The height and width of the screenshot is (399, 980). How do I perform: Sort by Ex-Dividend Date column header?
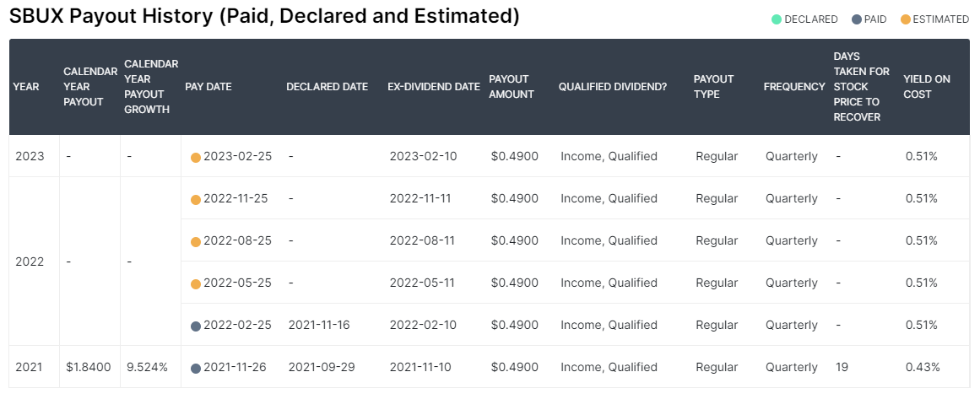pos(433,87)
